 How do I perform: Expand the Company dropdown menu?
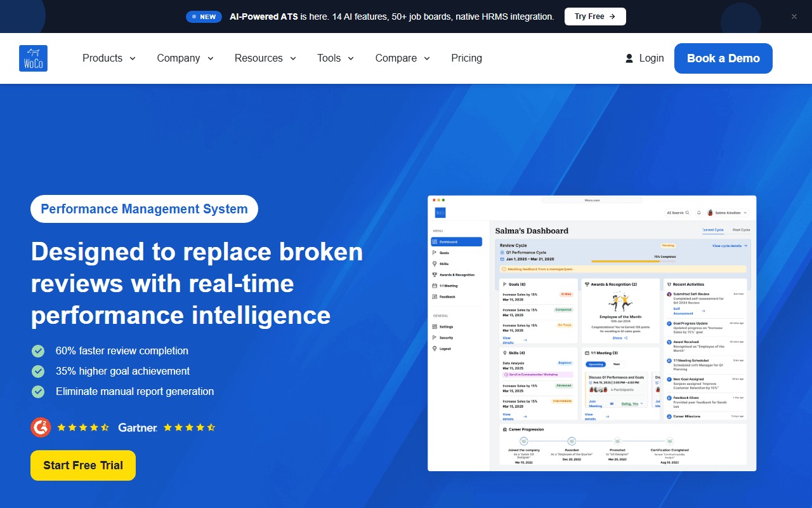185,58
